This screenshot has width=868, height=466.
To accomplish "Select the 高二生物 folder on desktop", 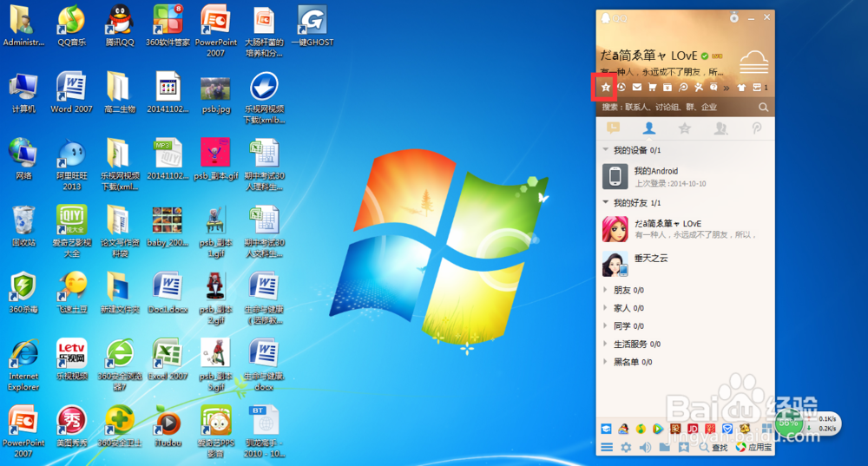I will (x=120, y=92).
